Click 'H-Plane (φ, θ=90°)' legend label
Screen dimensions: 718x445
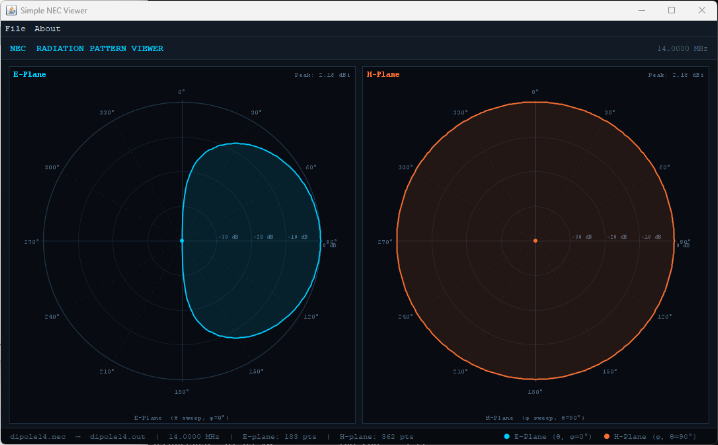tap(655, 436)
